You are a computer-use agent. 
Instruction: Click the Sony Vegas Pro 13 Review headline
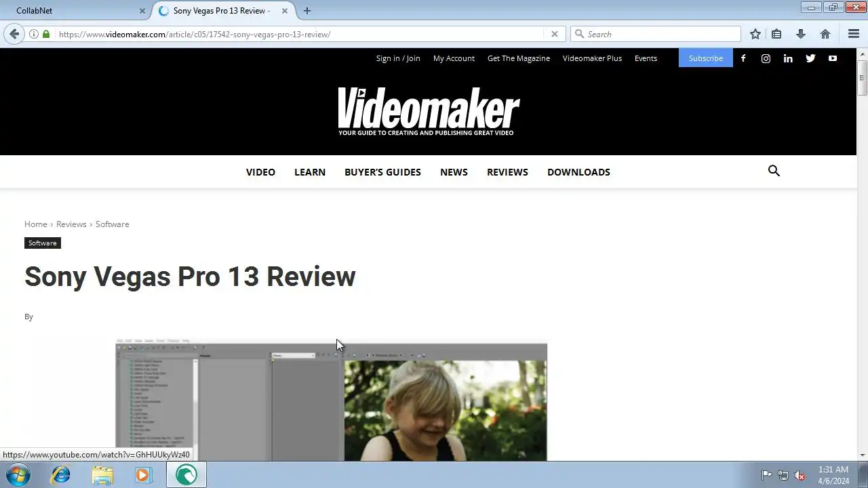tap(190, 277)
